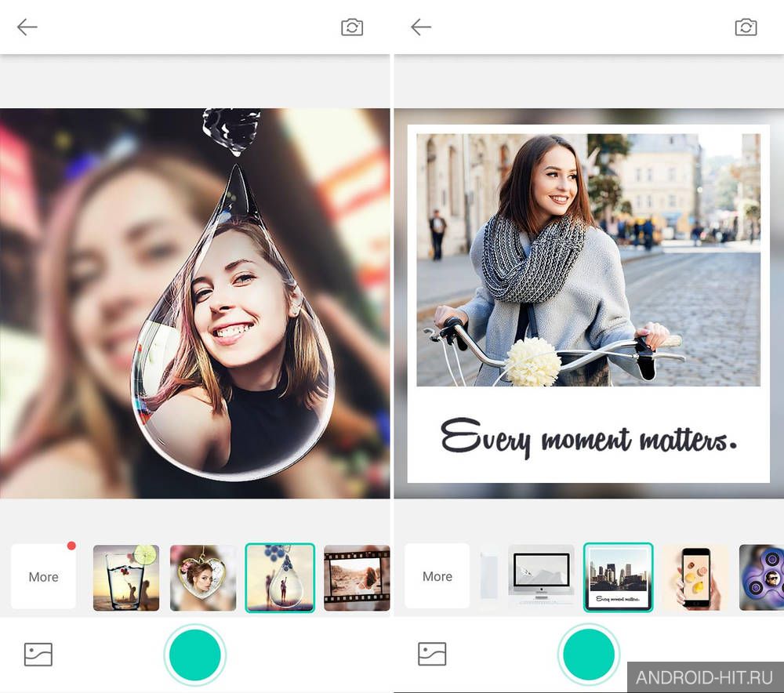Select the water glass frame thumbnail
This screenshot has width=784, height=693.
126,578
